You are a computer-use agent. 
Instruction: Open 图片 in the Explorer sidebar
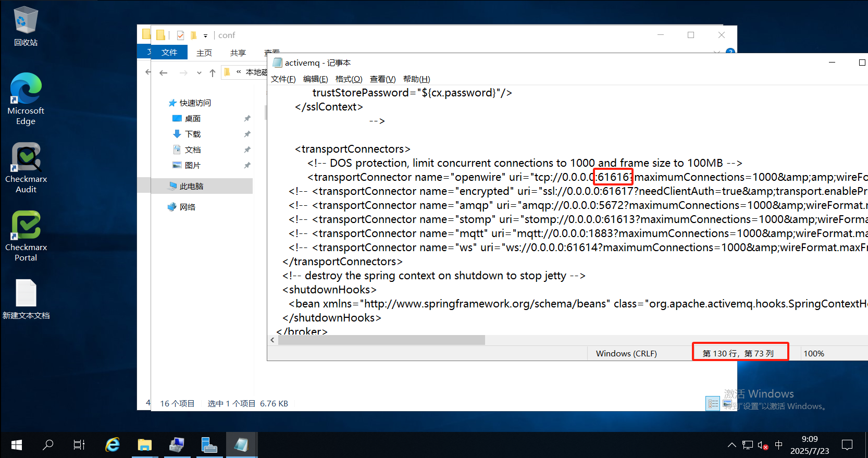point(193,166)
